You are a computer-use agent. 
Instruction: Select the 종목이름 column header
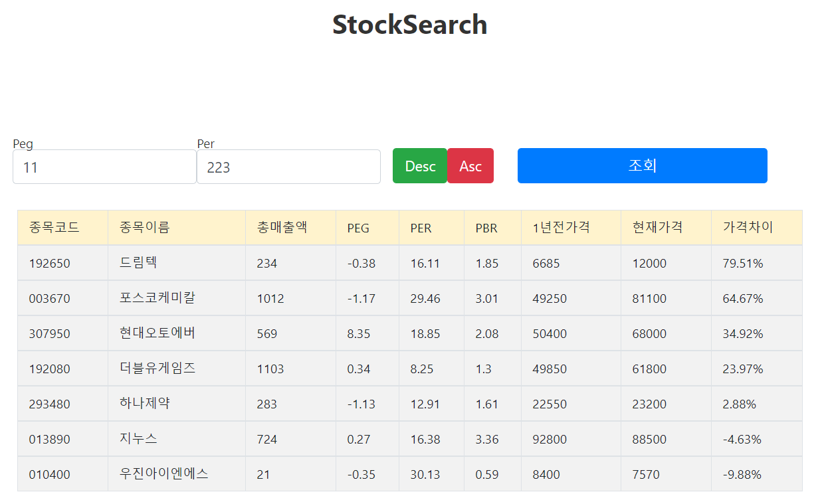click(145, 228)
